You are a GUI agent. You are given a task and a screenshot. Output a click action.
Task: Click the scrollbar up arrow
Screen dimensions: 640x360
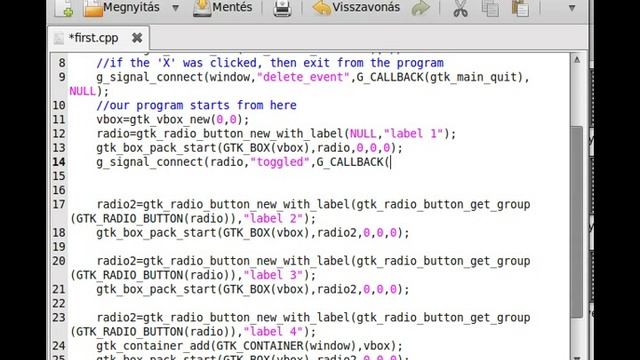pyautogui.click(x=577, y=60)
